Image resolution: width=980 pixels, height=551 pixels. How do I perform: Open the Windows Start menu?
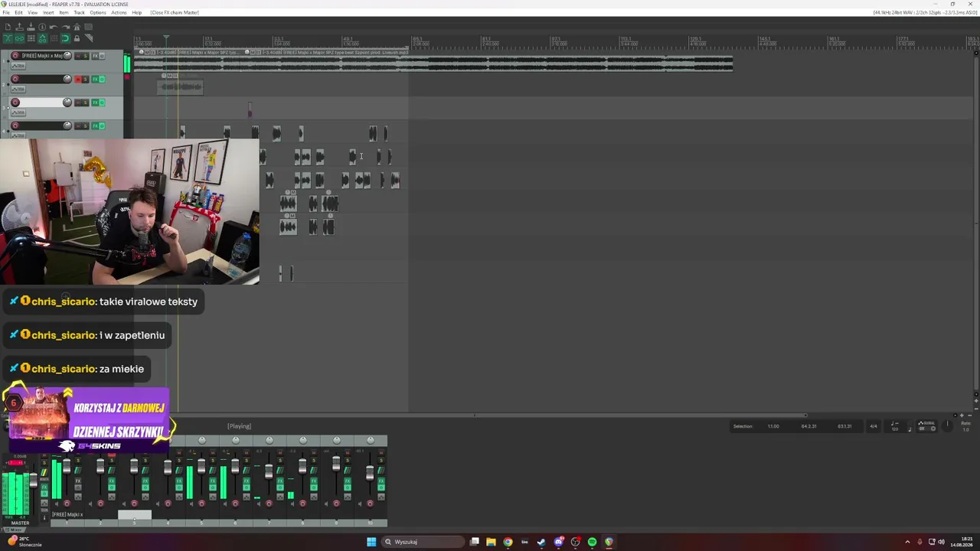[x=371, y=542]
